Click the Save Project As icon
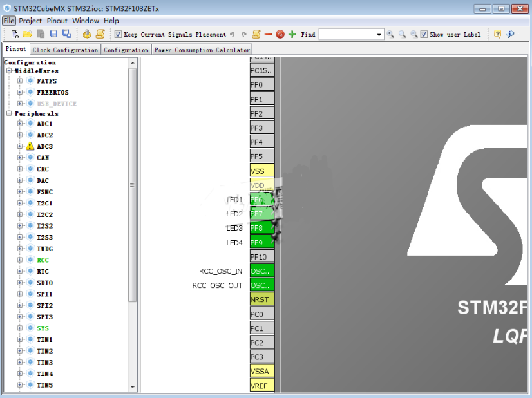The height and width of the screenshot is (398, 532). coord(66,34)
